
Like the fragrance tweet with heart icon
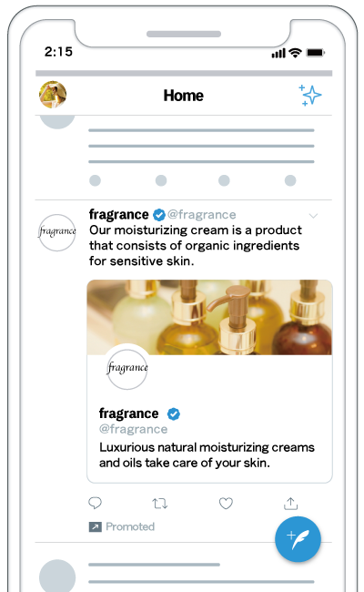(x=226, y=504)
